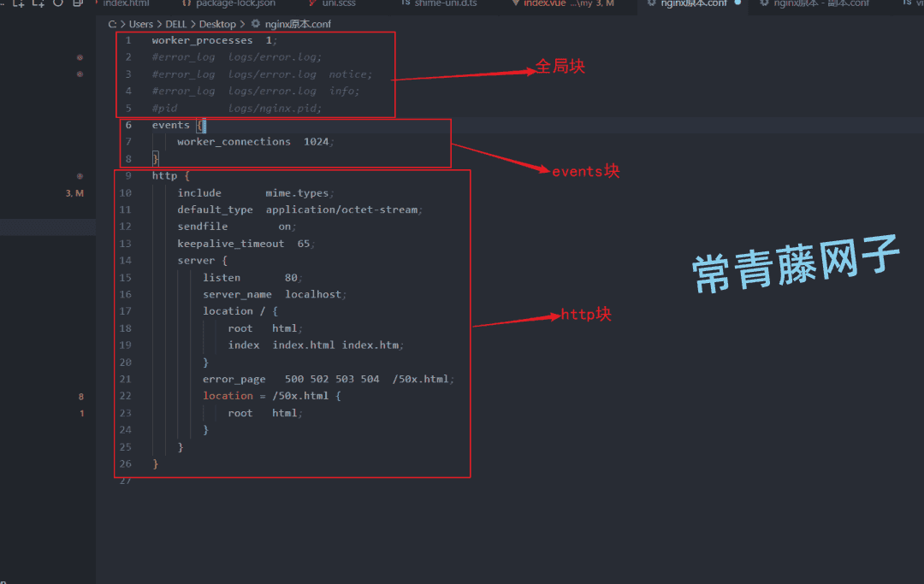Click the gear icon in the breadcrumb
Image resolution: width=924 pixels, height=584 pixels.
pos(256,24)
